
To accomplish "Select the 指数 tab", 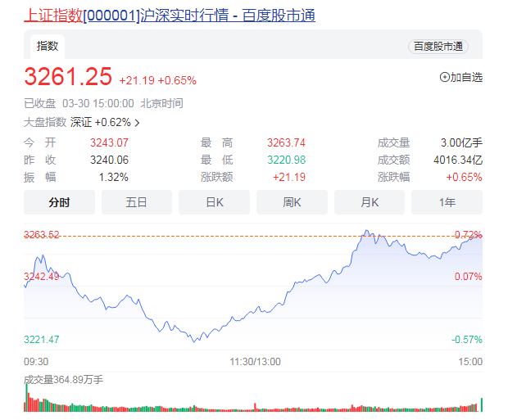I will pos(48,46).
